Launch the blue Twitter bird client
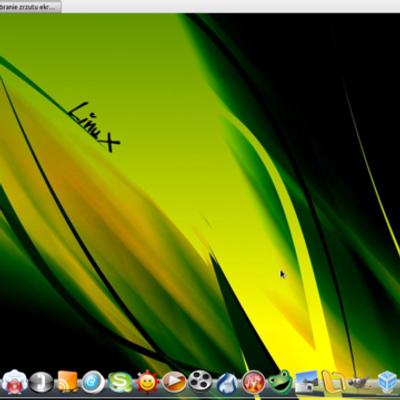This screenshot has width=400, height=400. [93, 382]
